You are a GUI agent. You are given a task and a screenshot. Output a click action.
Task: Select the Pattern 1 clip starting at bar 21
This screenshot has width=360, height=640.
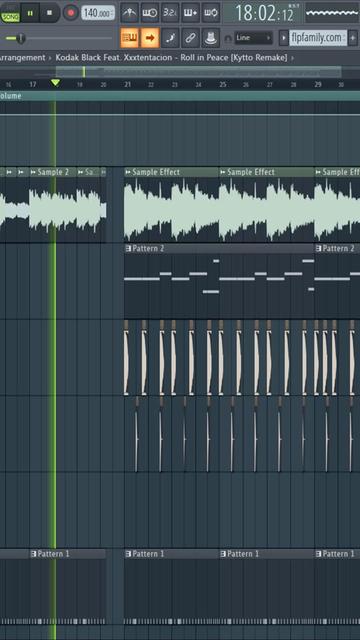(148, 554)
